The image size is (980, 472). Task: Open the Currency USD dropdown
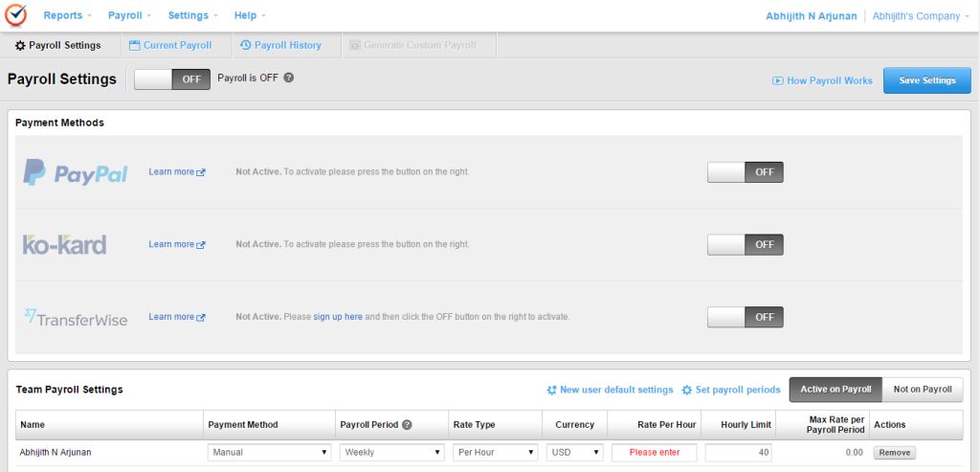tap(575, 452)
